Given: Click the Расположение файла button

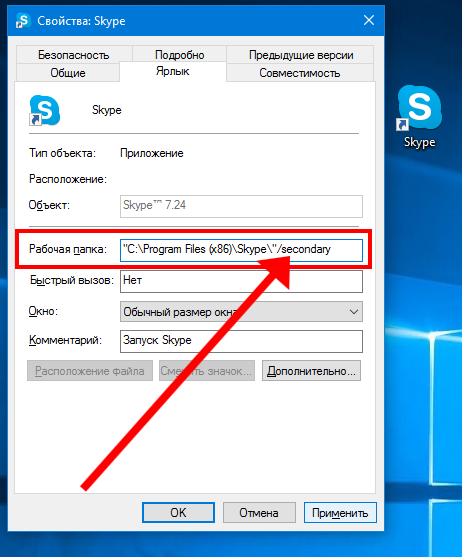Looking at the screenshot, I should 90,371.
